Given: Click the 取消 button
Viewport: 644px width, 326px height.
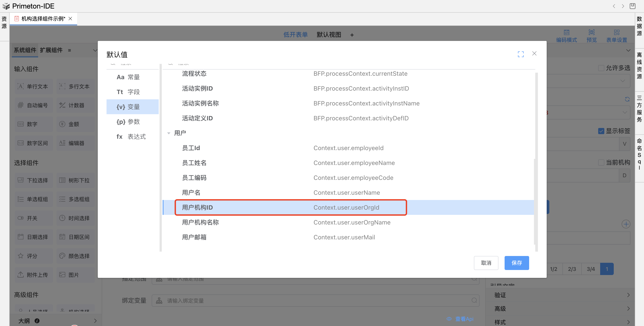Looking at the screenshot, I should tap(486, 263).
